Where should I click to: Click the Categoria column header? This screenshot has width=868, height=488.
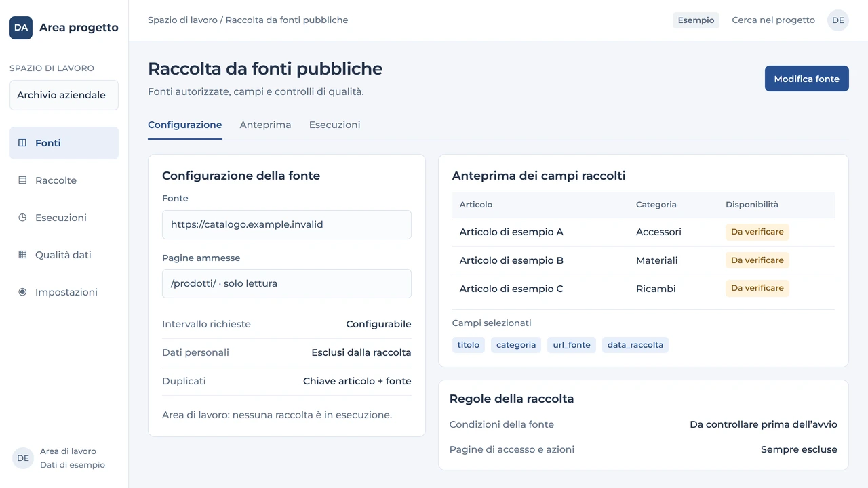coord(656,205)
